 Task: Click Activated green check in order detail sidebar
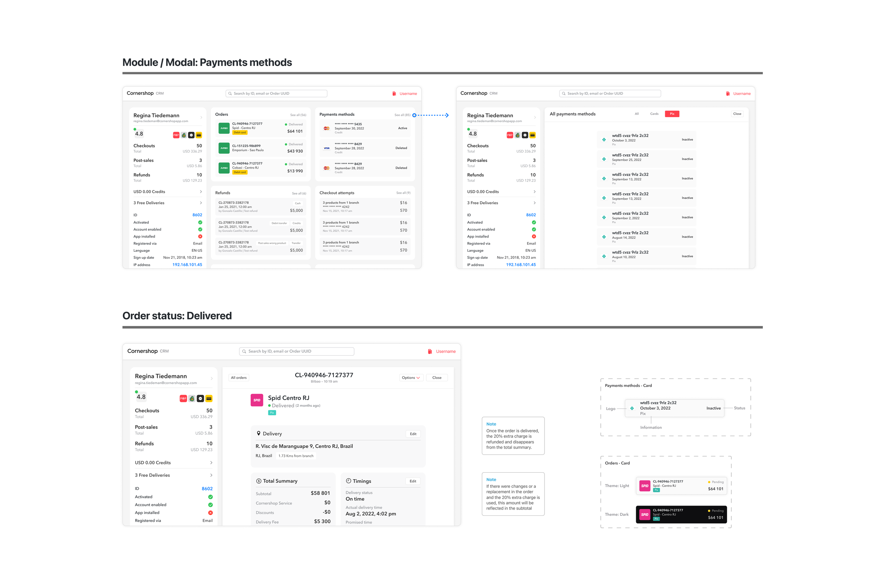210,497
